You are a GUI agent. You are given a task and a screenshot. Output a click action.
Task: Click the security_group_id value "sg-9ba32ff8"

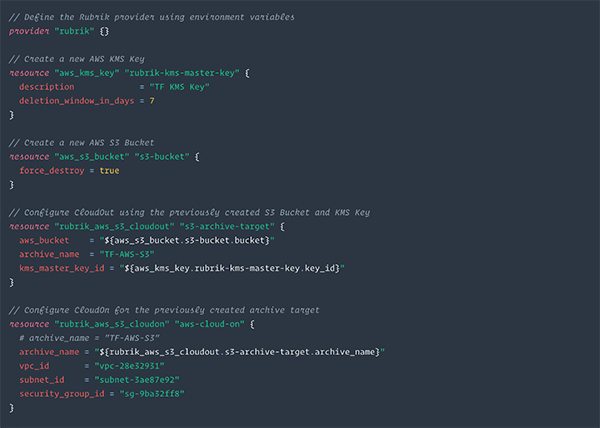pos(152,394)
